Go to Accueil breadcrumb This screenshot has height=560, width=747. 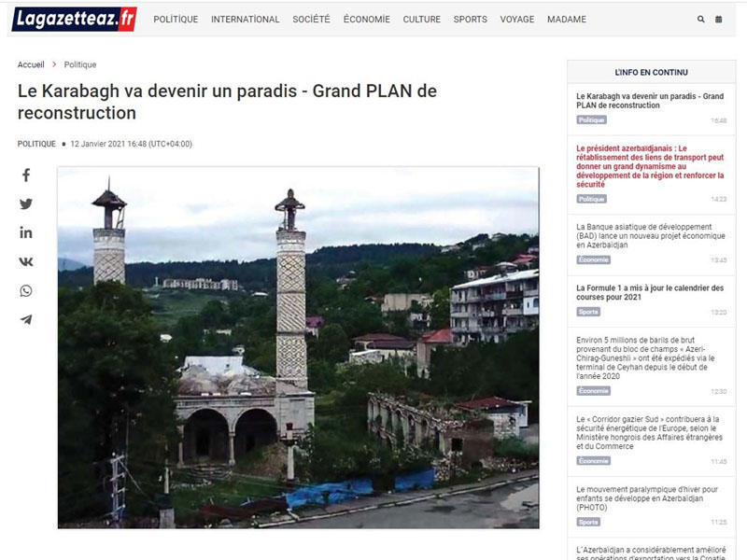click(x=31, y=64)
